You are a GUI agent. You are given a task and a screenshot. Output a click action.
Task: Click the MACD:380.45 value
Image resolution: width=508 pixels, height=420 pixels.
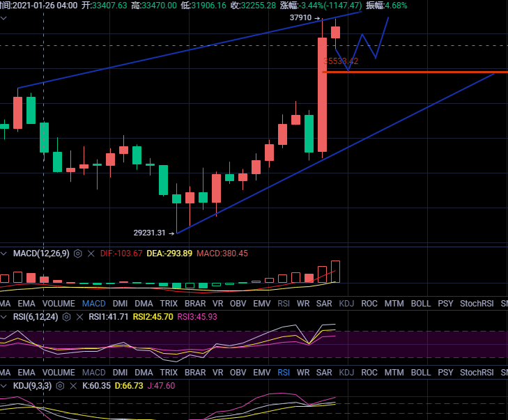click(222, 254)
